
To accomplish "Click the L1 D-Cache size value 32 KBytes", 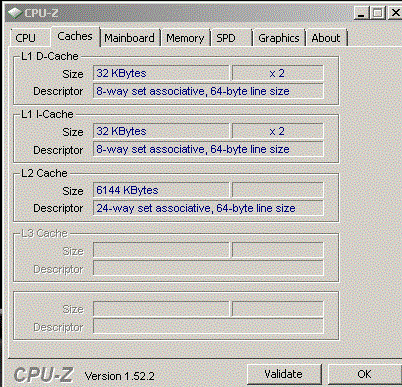I will 161,73.
